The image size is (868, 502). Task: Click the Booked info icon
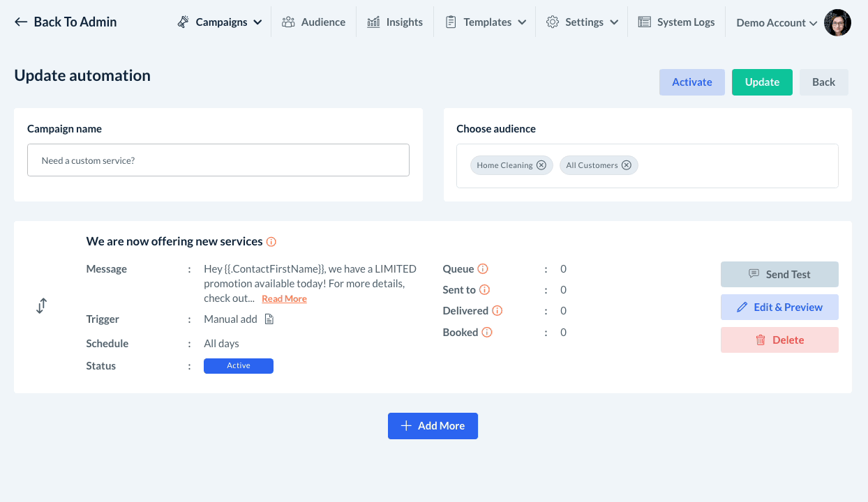(x=487, y=333)
